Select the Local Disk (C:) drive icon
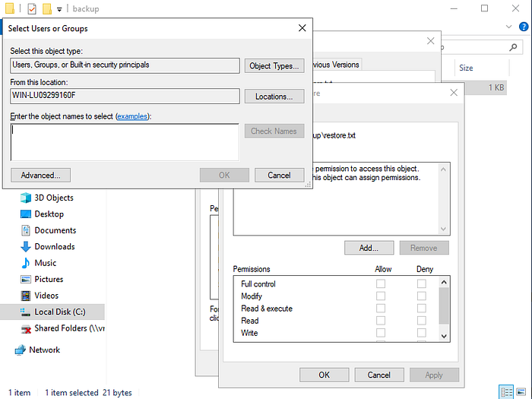The image size is (532, 399). tap(25, 312)
